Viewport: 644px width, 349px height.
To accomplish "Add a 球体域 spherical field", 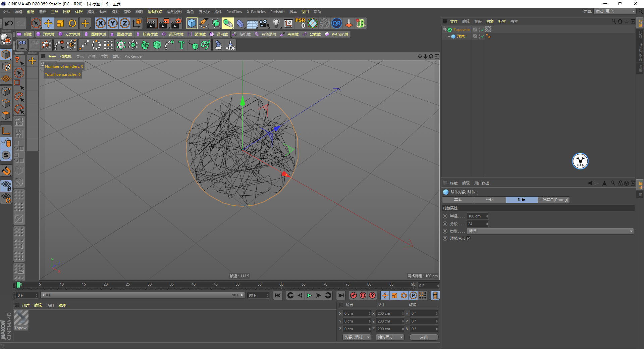I will 45,34.
